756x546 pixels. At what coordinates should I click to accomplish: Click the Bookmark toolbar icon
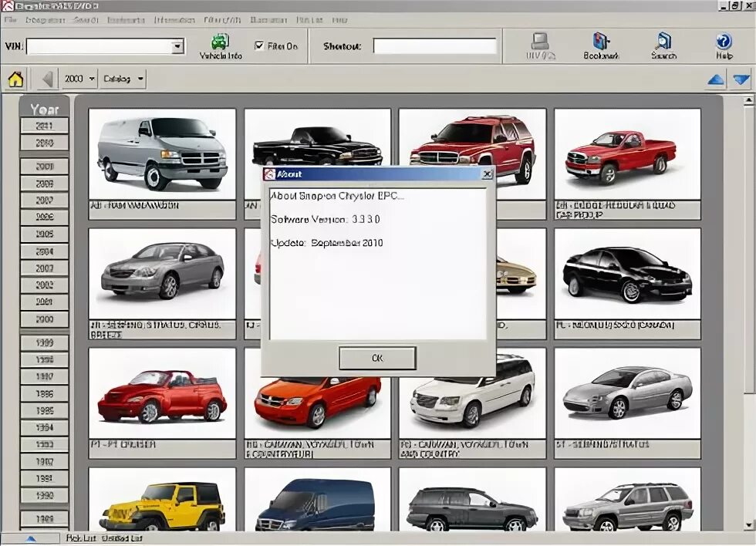pos(601,42)
